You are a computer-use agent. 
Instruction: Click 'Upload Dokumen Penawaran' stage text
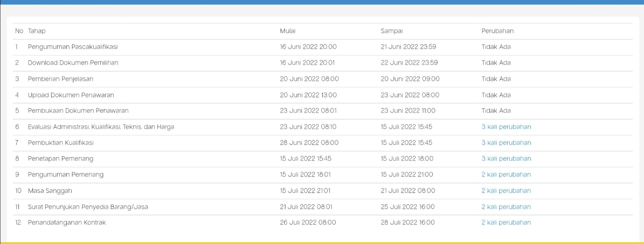pyautogui.click(x=71, y=95)
